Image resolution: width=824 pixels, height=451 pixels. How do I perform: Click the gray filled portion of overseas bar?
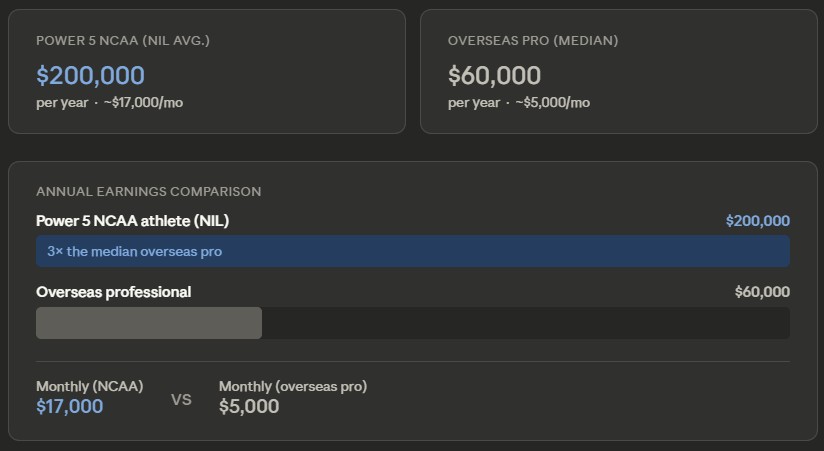[148, 323]
